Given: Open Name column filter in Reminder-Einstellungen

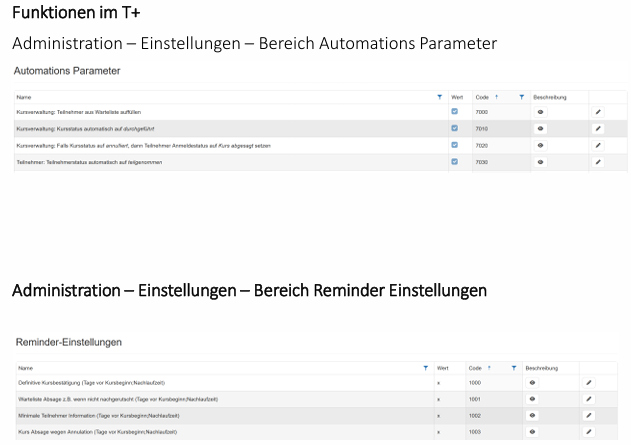Looking at the screenshot, I should coord(427,368).
